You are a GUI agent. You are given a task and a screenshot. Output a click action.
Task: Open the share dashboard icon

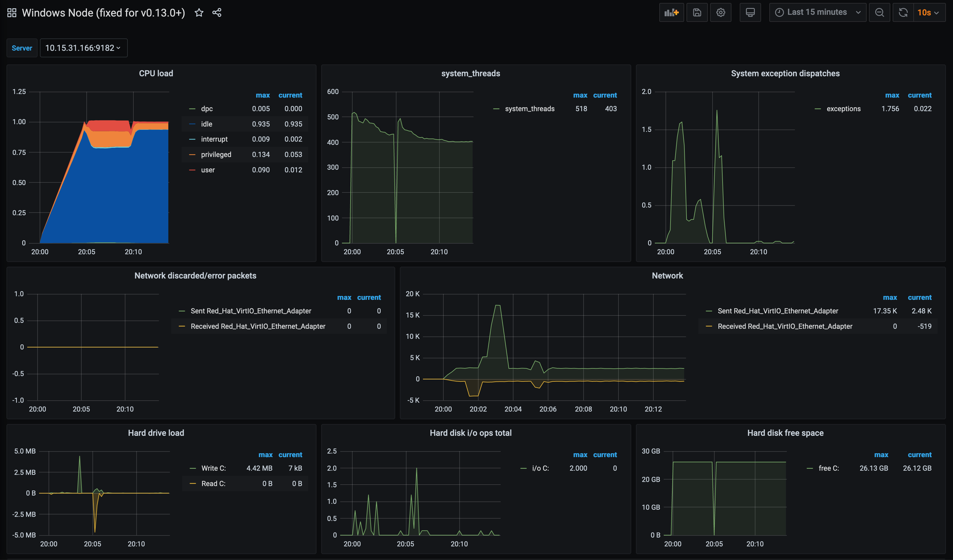[x=217, y=12]
